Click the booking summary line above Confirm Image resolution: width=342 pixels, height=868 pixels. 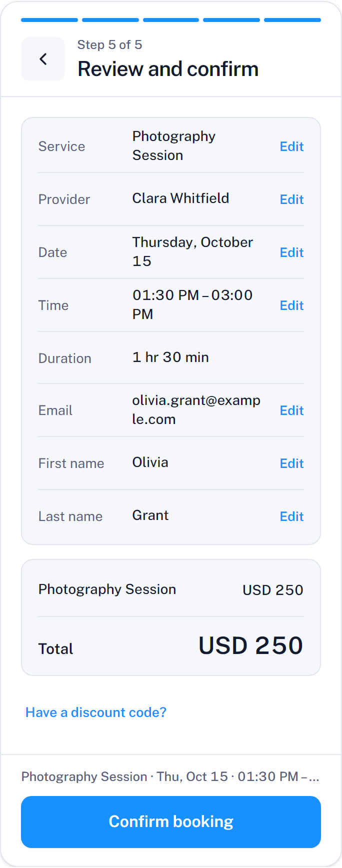point(170,776)
